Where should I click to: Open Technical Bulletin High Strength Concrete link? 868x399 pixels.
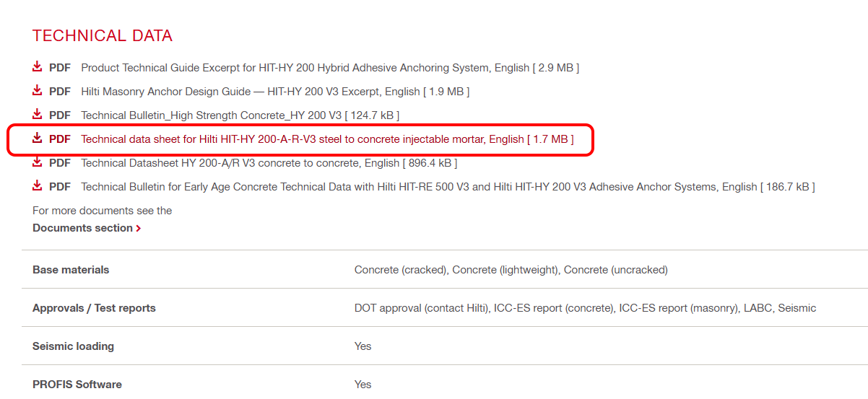point(240,115)
